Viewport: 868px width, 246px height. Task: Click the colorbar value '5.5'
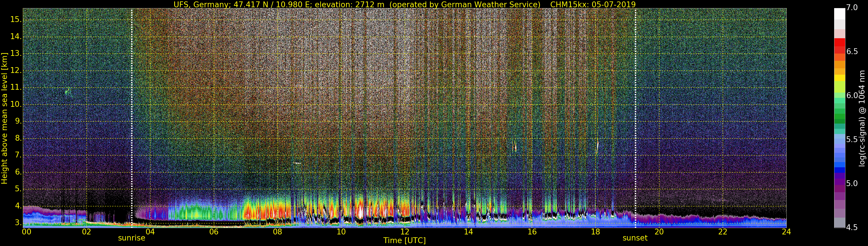[852, 139]
